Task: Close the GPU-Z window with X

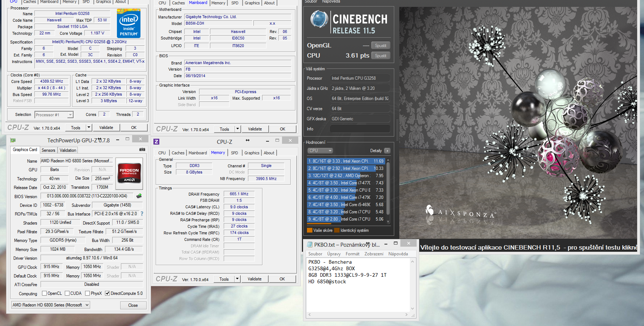Action: [x=140, y=139]
